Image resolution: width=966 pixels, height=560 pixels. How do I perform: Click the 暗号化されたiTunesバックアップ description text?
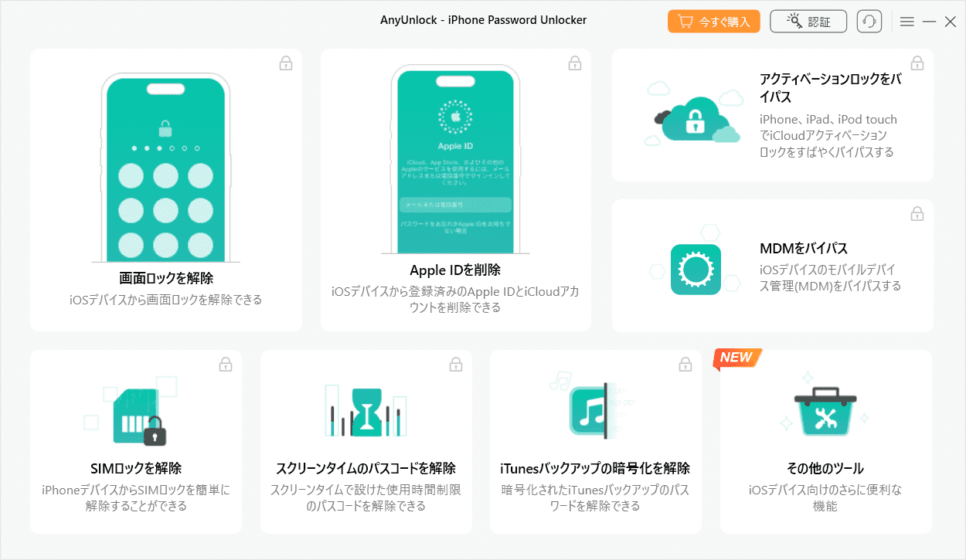pyautogui.click(x=595, y=498)
